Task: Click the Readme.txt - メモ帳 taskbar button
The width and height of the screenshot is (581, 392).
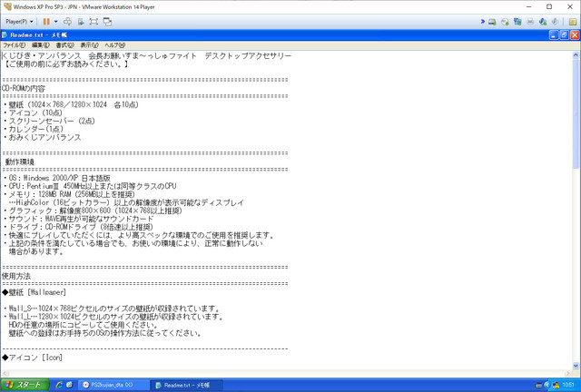Action: click(x=187, y=385)
